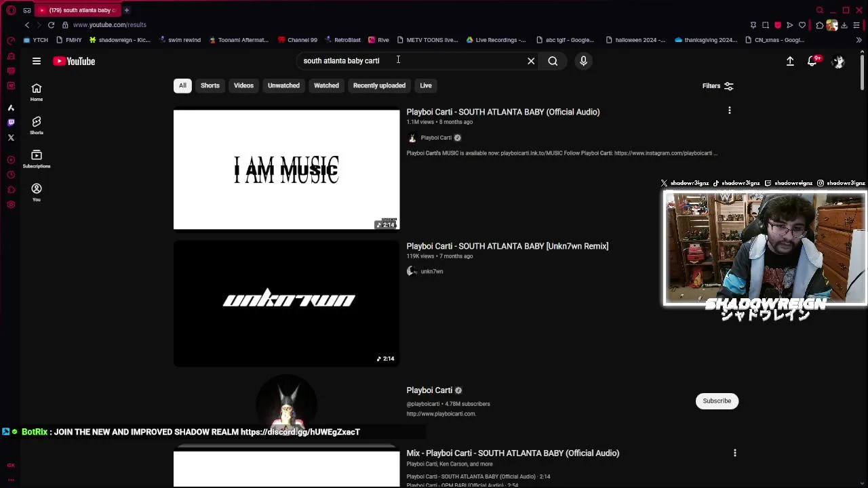This screenshot has width=868, height=488.
Task: Select the Live filter chip
Action: point(426,85)
